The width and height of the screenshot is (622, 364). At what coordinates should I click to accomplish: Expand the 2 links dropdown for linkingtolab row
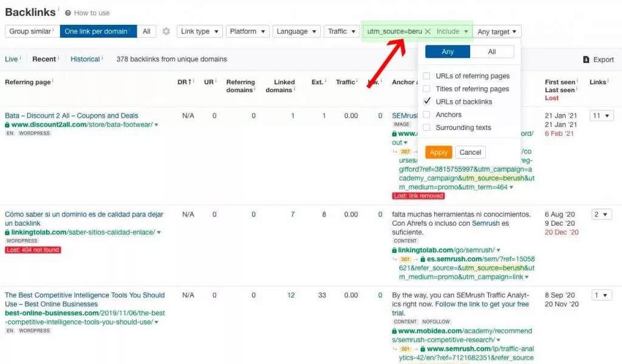click(601, 214)
